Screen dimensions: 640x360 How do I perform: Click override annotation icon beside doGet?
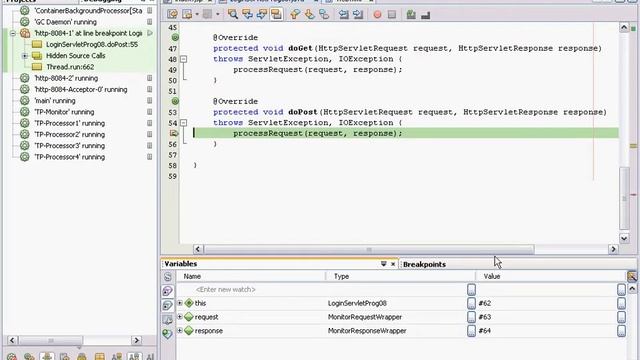pos(175,38)
